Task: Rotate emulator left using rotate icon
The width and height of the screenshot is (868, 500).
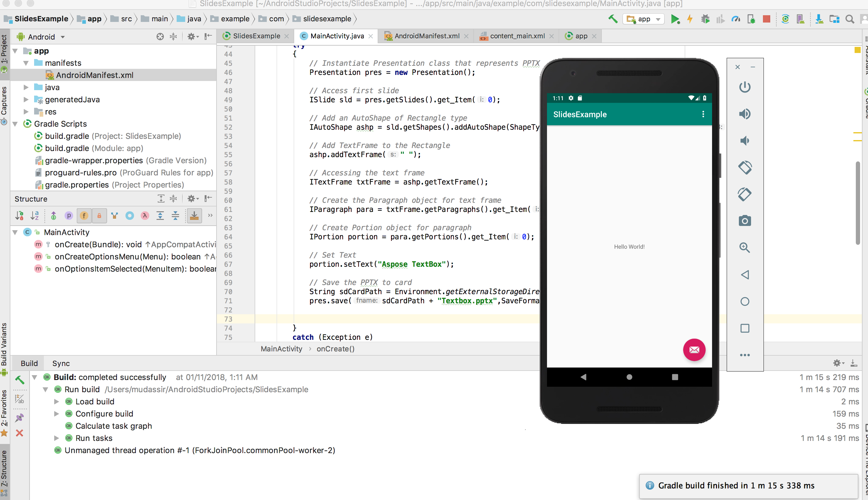Action: [x=745, y=167]
